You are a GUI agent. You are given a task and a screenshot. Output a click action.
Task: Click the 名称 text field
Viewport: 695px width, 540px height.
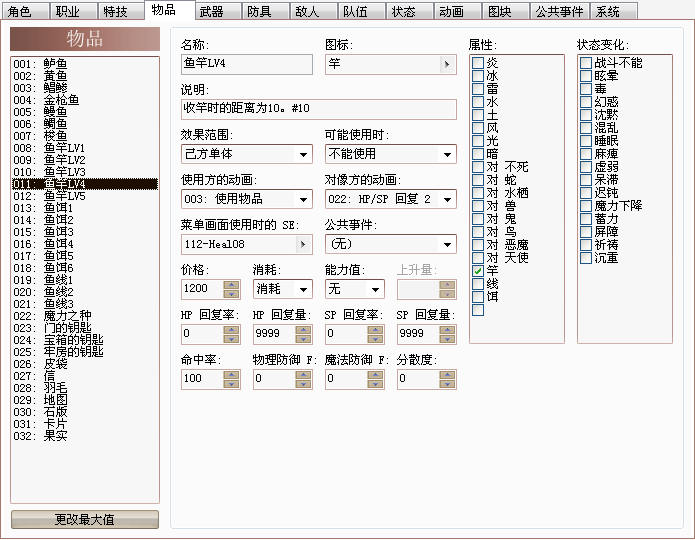point(247,64)
